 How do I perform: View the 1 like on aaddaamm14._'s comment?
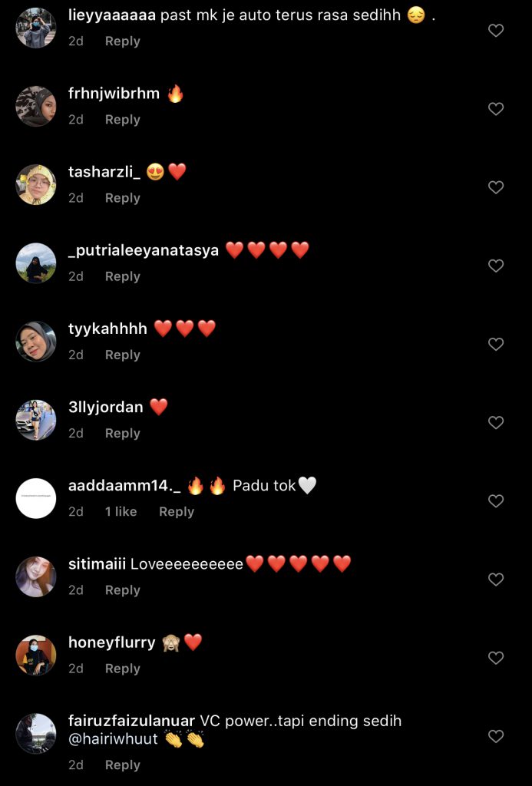click(121, 511)
